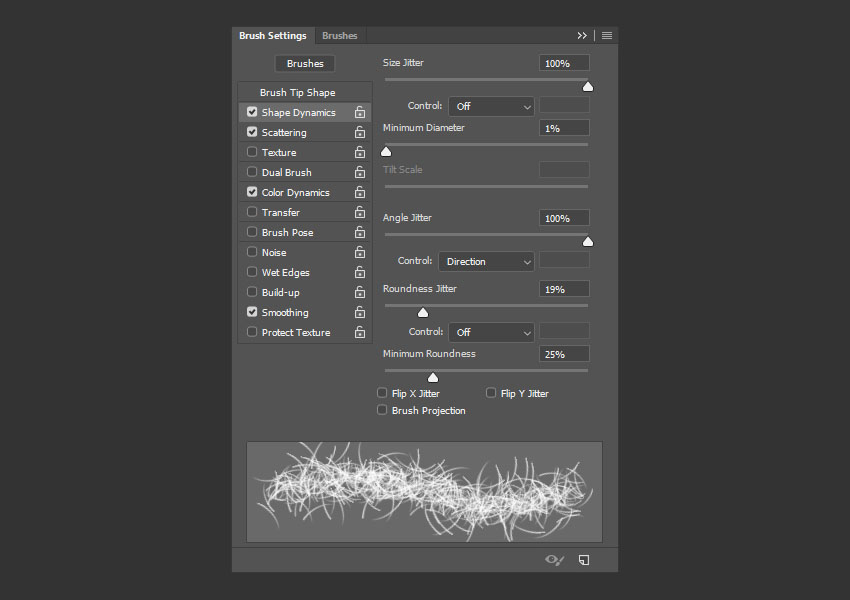Uncheck the Shape Dynamics checkbox
The height and width of the screenshot is (600, 850).
pos(252,112)
